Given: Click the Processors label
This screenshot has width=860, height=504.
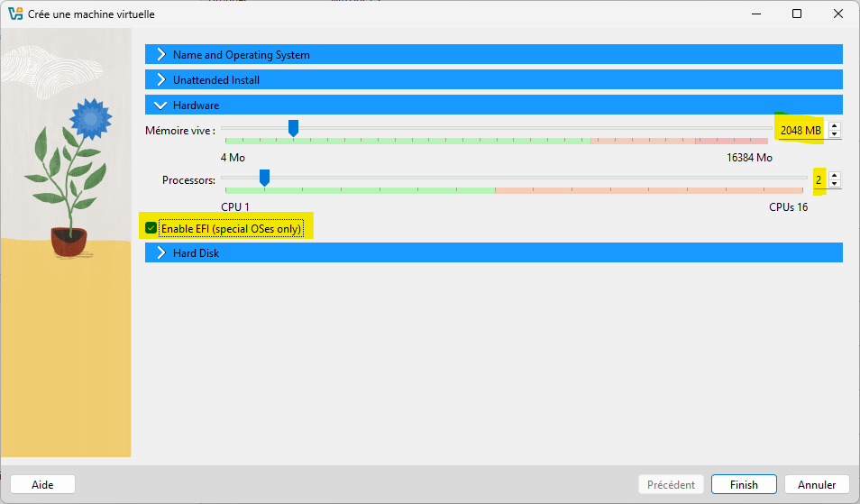Looking at the screenshot, I should [x=188, y=180].
